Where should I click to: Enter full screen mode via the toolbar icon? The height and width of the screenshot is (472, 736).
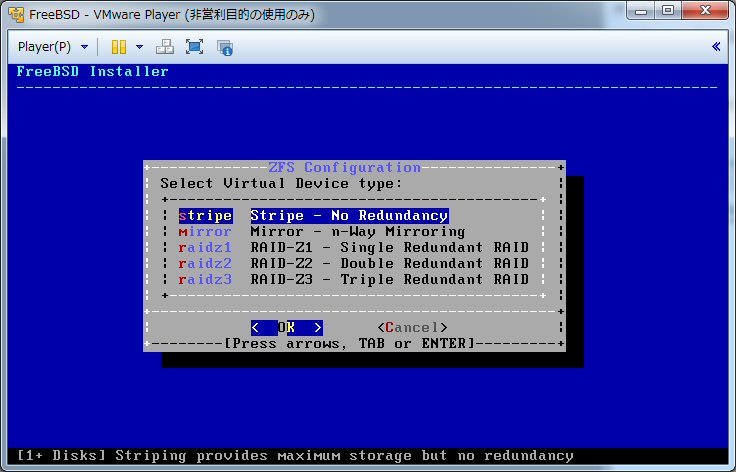194,47
